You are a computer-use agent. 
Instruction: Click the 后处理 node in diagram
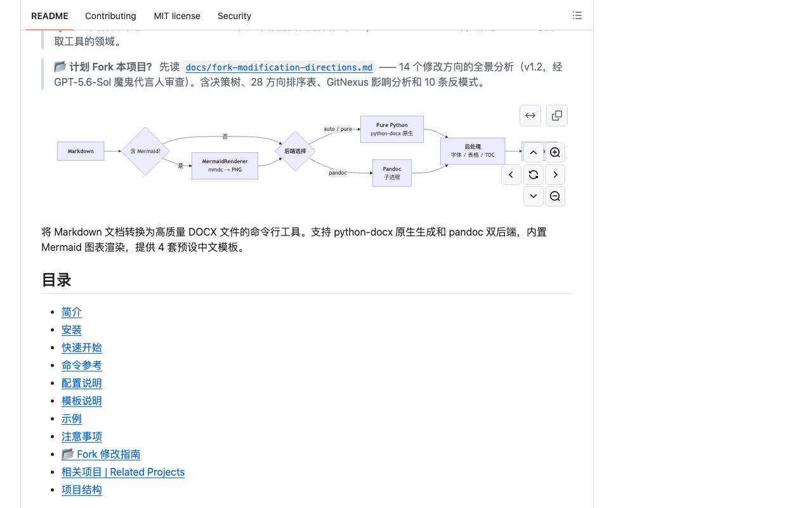473,151
